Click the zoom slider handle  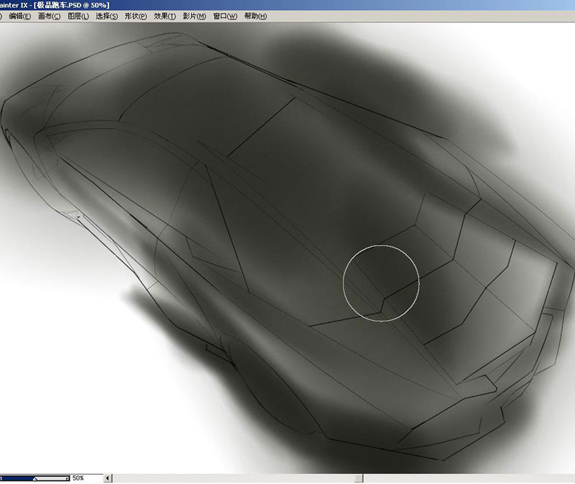coord(35,478)
